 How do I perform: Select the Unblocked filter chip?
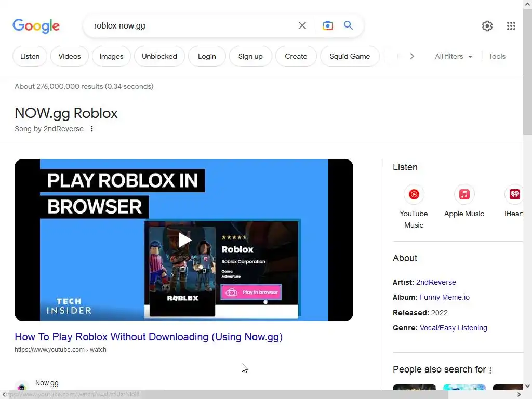(159, 56)
